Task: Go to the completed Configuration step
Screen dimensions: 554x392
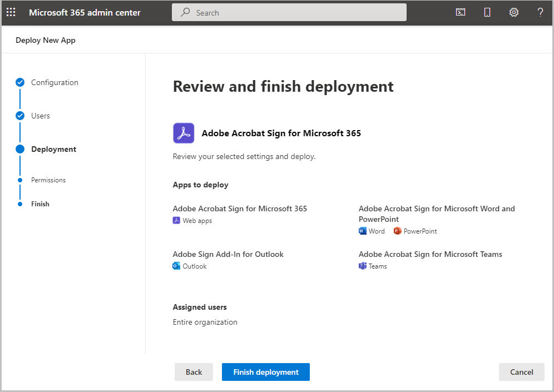Action: [x=55, y=82]
